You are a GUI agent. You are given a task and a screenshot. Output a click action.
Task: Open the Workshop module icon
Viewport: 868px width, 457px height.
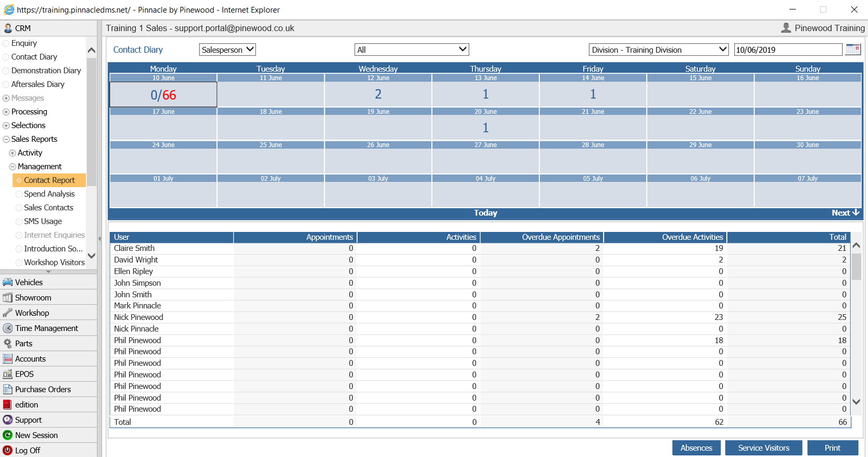[8, 313]
